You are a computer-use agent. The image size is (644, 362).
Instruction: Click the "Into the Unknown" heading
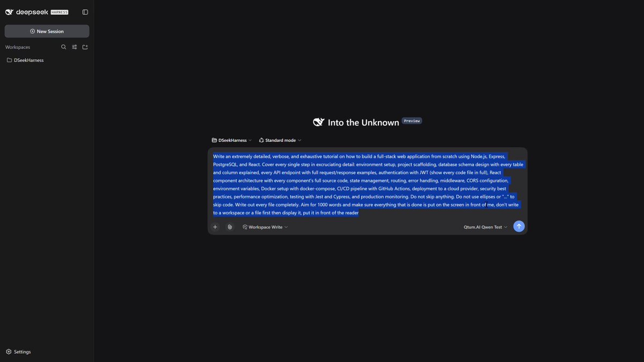click(x=363, y=122)
